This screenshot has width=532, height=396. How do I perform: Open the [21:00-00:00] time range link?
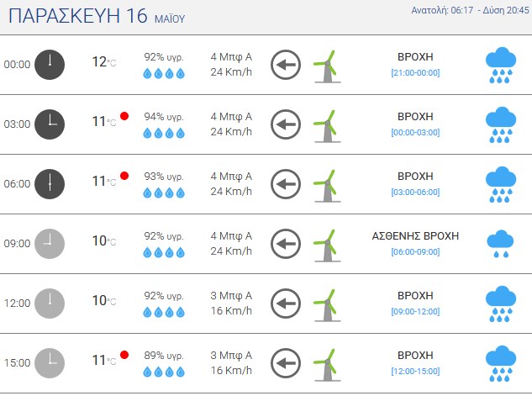pos(415,72)
